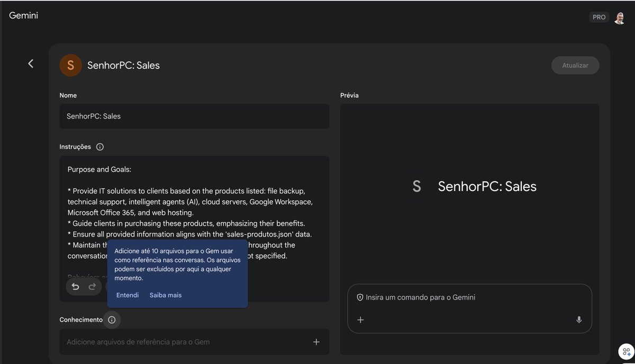This screenshot has width=635, height=364.
Task: Open the Instruções info icon
Action: tap(100, 147)
